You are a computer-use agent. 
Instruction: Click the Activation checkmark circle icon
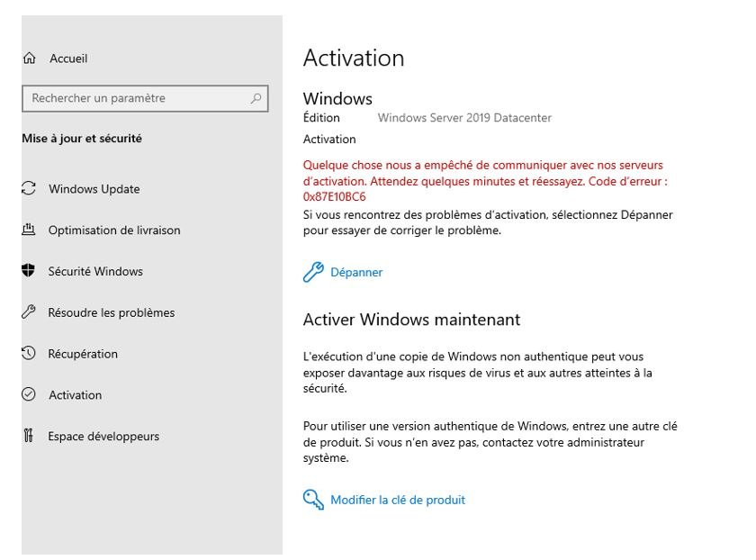(x=29, y=394)
